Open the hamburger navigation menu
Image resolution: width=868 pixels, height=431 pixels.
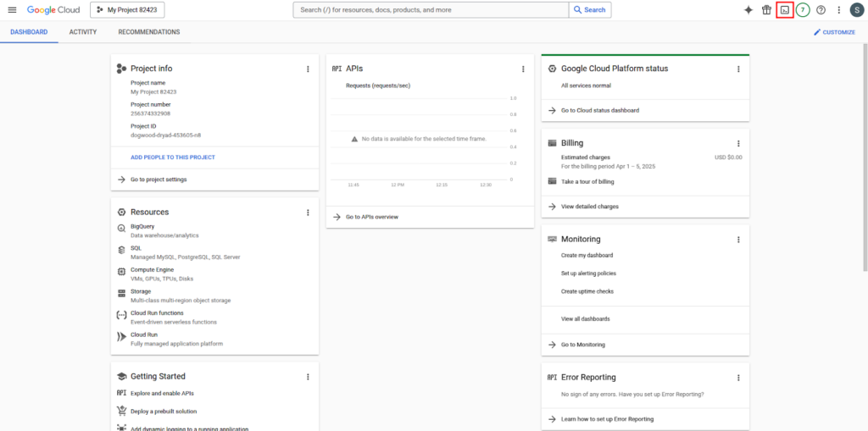12,10
